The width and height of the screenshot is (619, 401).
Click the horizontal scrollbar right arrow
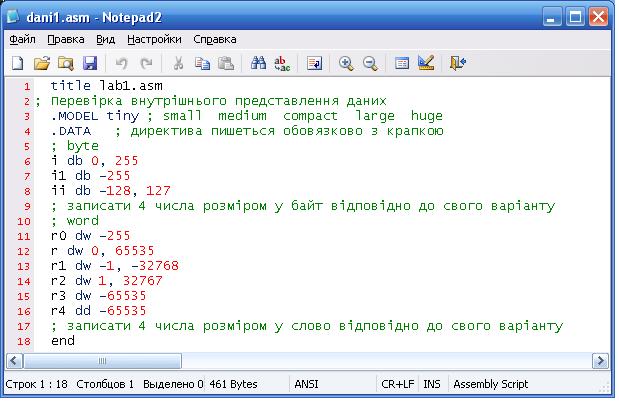pyautogui.click(x=600, y=360)
